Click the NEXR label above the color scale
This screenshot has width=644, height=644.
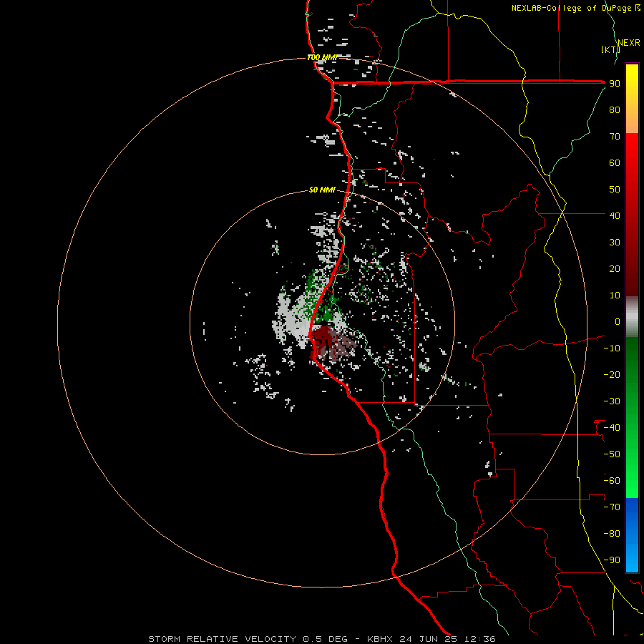[x=629, y=43]
